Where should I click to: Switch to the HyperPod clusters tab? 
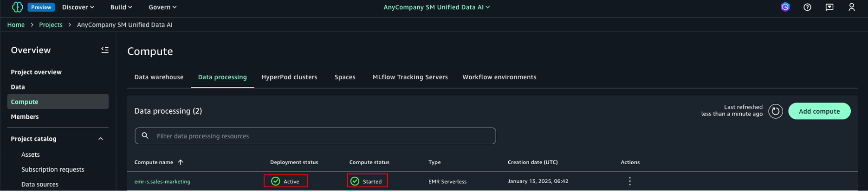coord(289,77)
